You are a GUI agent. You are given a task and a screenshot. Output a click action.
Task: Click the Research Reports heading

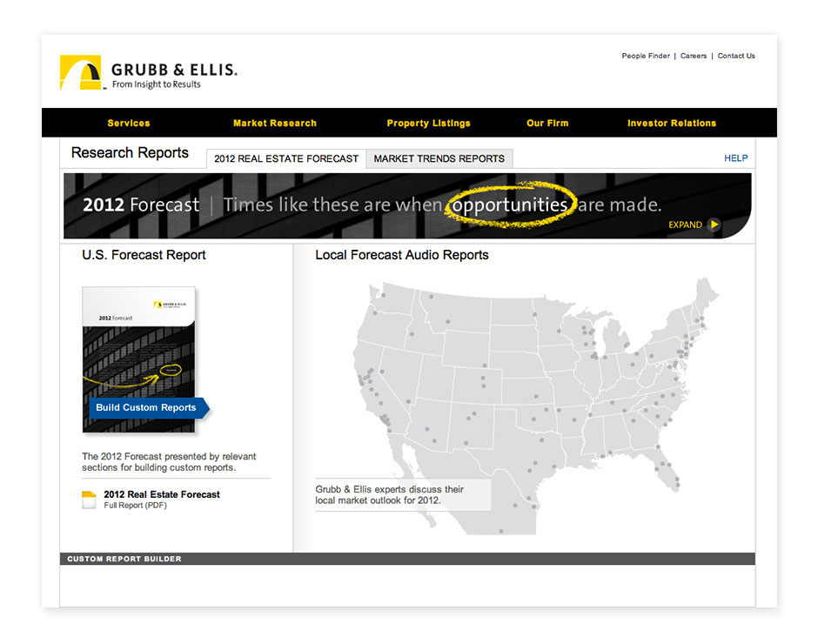click(130, 152)
